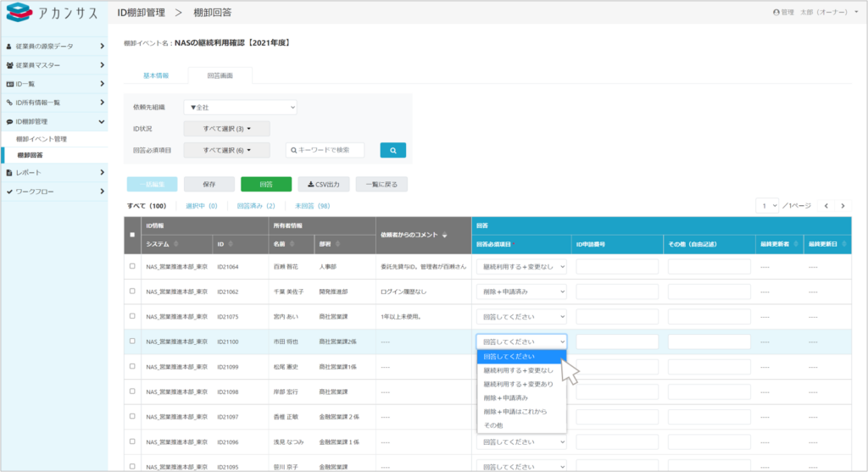Expand the ワークフロー sidebar menu
868x472 pixels.
54,191
